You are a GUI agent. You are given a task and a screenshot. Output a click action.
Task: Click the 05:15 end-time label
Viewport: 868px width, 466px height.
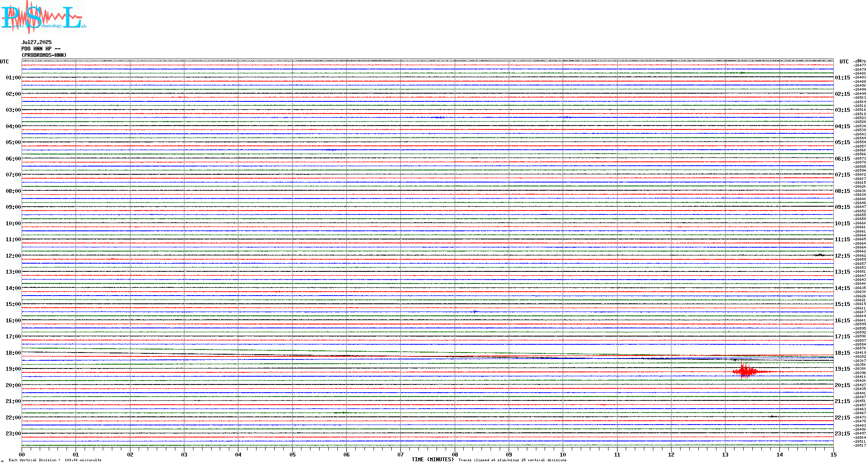pos(843,142)
